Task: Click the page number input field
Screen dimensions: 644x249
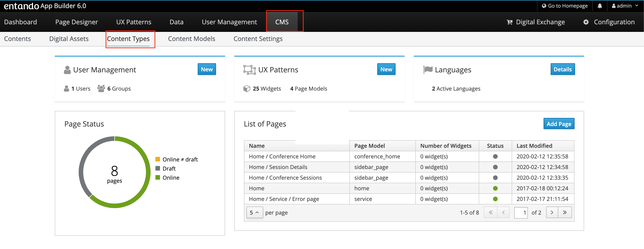Action: pos(521,213)
